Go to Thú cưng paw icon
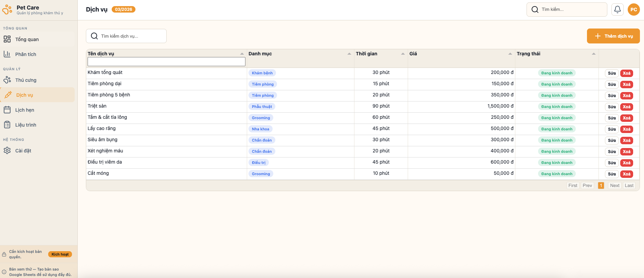The height and width of the screenshot is (278, 644). [x=7, y=80]
